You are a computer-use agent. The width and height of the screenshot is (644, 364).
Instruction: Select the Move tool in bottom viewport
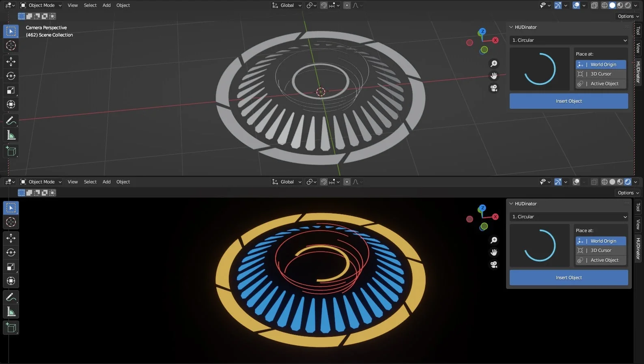pyautogui.click(x=11, y=238)
